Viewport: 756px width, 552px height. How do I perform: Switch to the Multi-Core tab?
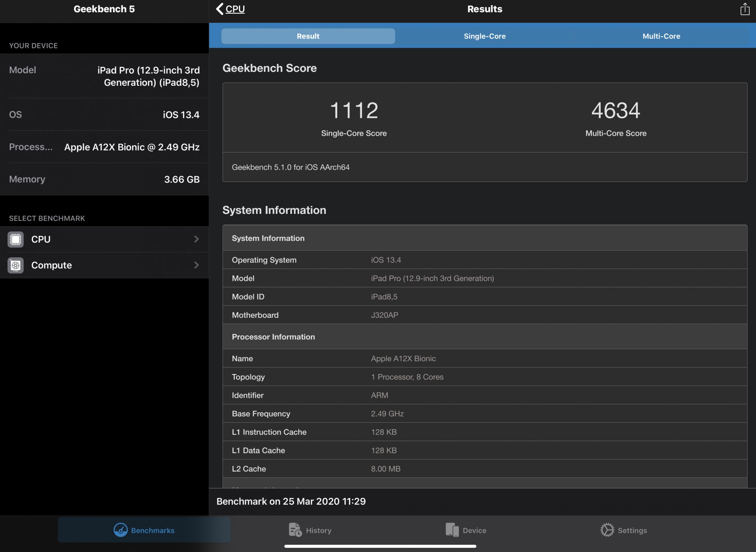click(x=661, y=36)
